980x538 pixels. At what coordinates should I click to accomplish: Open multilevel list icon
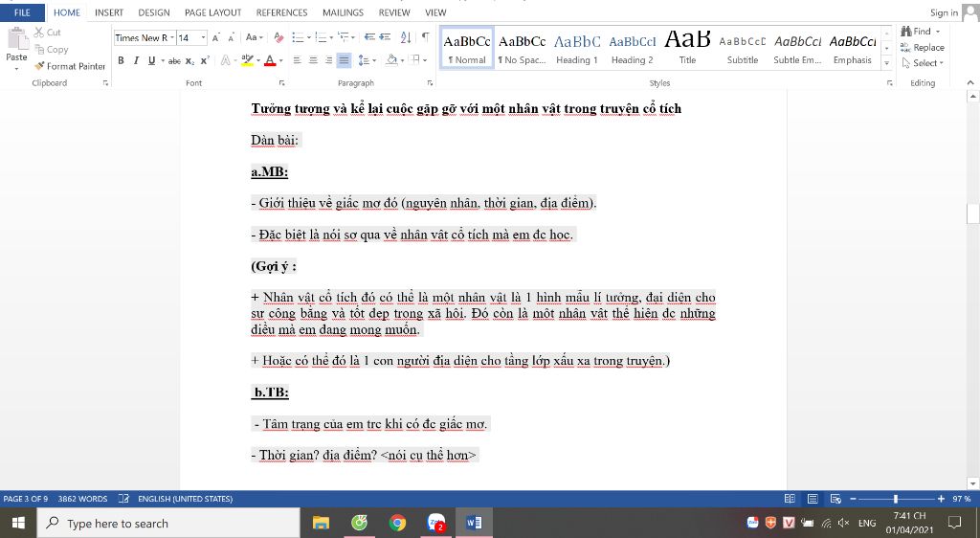coord(345,38)
